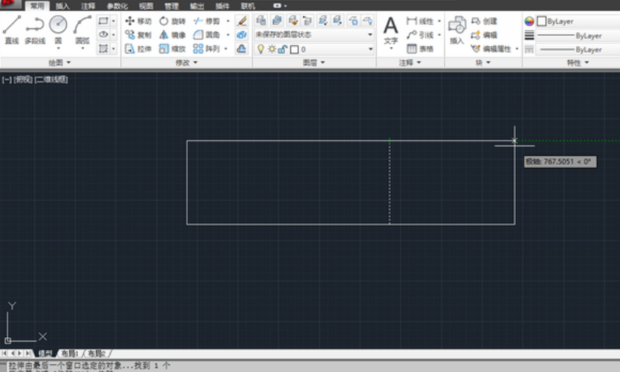Click the 复制 (Copy) tool
Screen dimensions: 620x372
coord(138,35)
